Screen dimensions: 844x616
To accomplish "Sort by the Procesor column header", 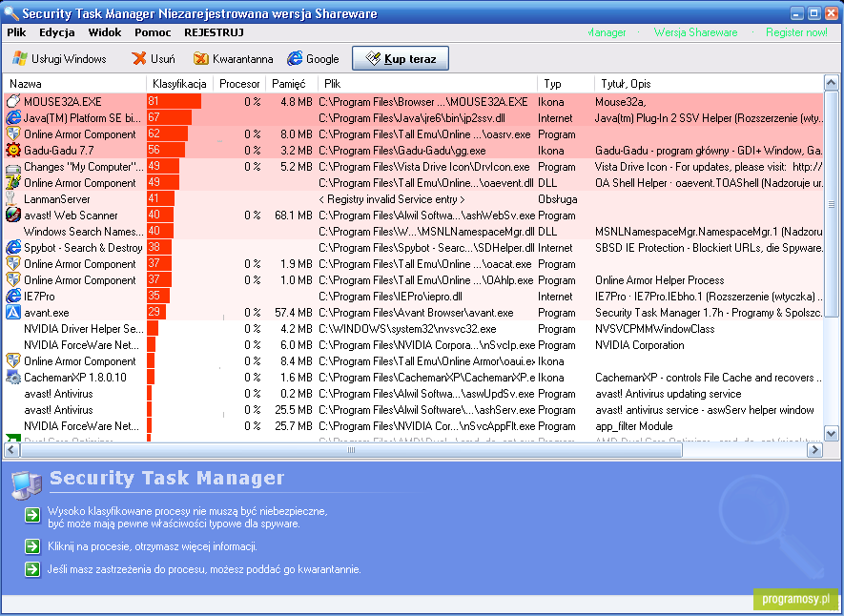I will point(239,83).
